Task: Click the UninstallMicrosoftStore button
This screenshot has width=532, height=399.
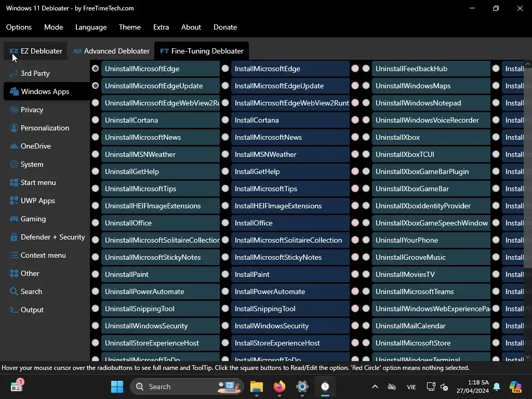Action: coord(431,343)
